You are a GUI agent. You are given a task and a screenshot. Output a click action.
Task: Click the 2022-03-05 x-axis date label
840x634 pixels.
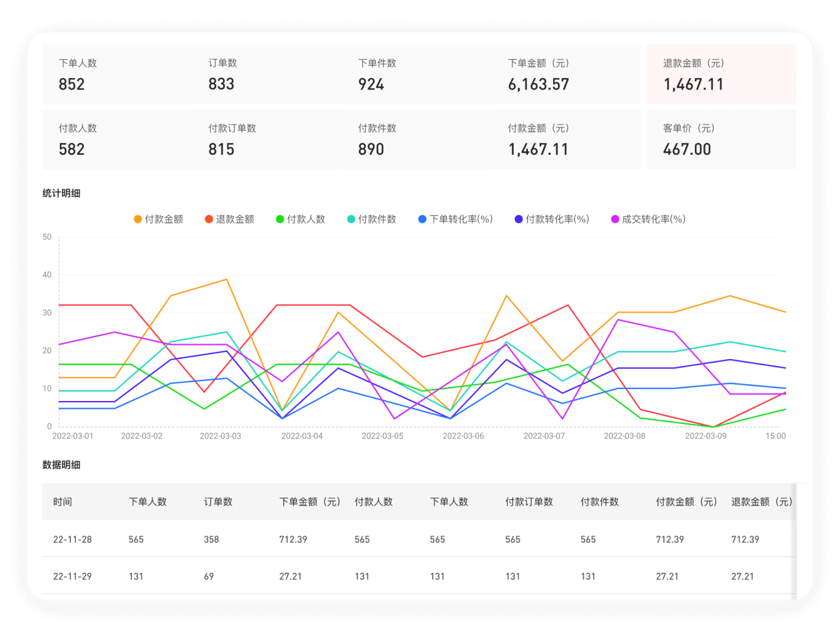point(382,436)
